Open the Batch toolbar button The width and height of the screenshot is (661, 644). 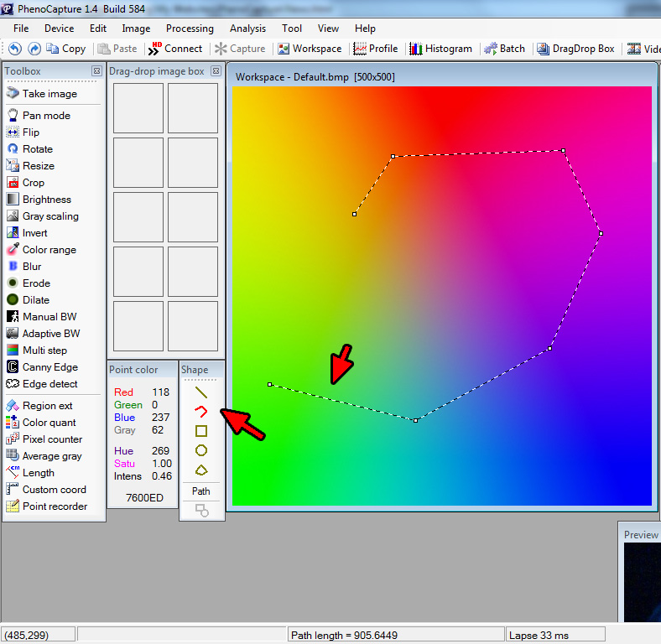point(504,49)
